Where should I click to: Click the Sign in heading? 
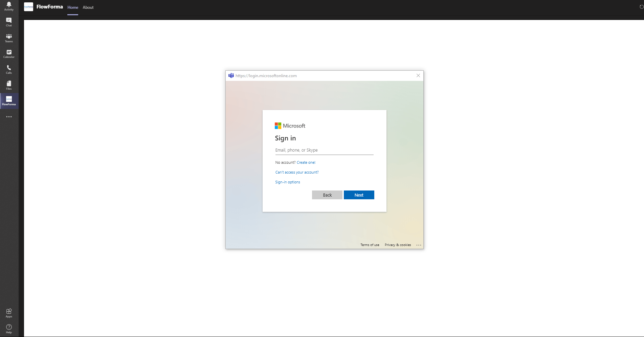(285, 138)
